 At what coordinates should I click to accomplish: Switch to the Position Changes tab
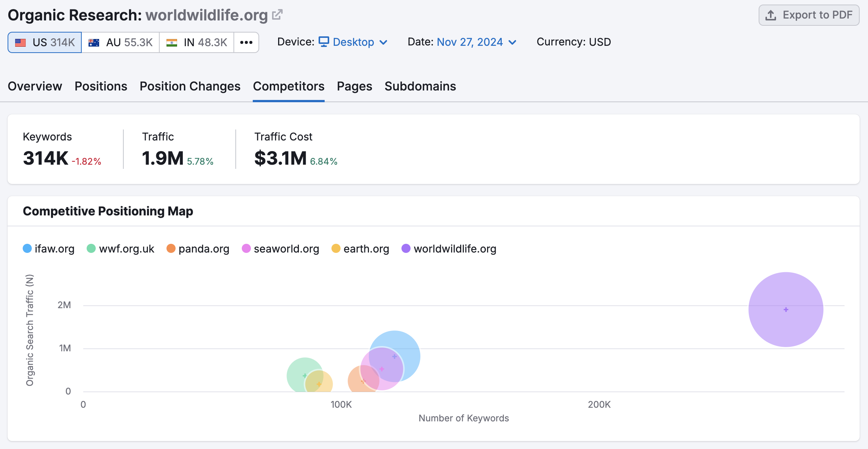pyautogui.click(x=190, y=86)
